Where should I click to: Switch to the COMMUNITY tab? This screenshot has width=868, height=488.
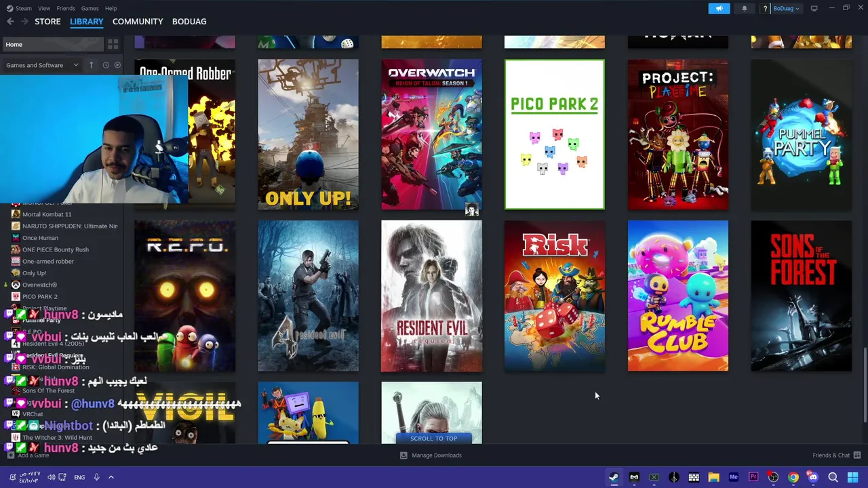(138, 22)
